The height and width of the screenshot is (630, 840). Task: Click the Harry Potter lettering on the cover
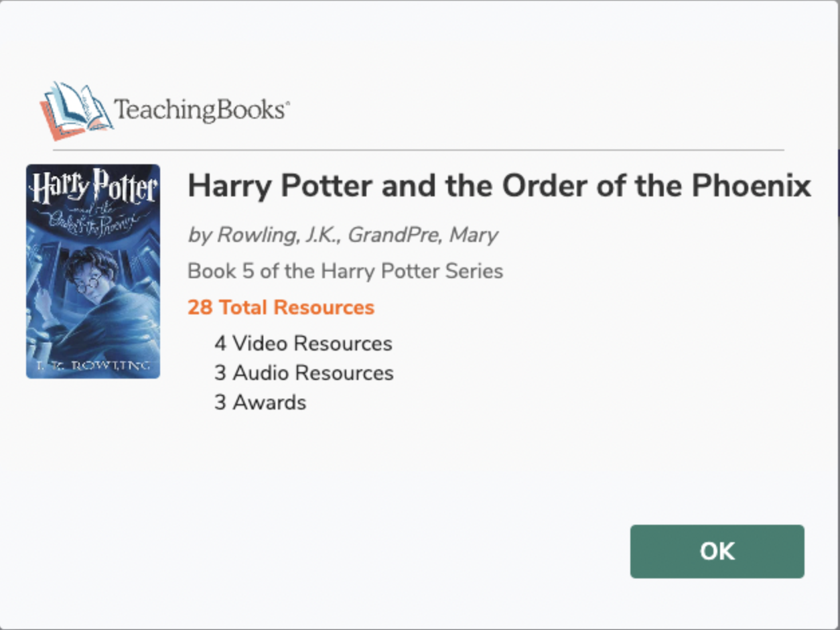[x=93, y=189]
